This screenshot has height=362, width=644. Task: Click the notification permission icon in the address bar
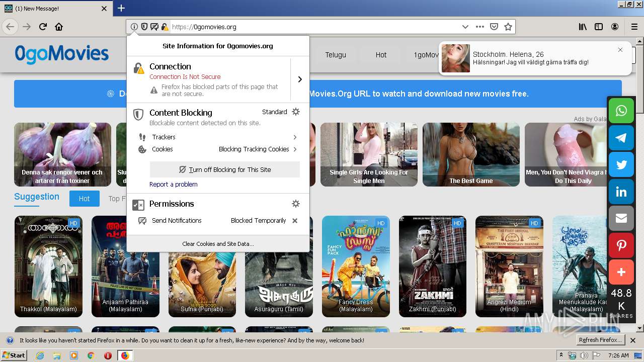[x=154, y=27]
